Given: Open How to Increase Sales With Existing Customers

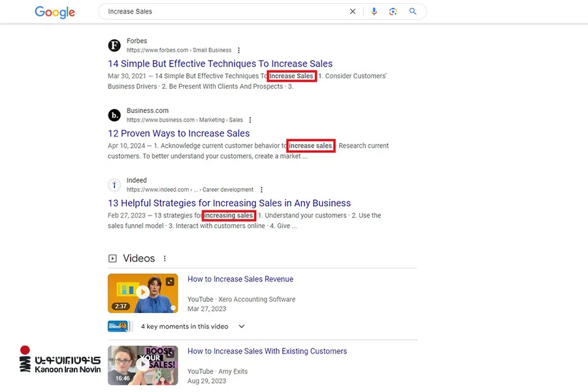Looking at the screenshot, I should click(x=267, y=351).
